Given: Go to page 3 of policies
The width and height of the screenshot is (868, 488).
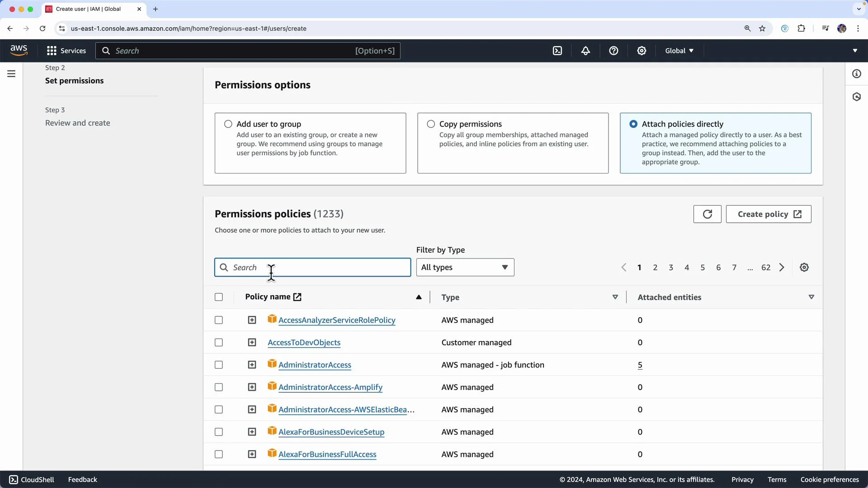Looking at the screenshot, I should pyautogui.click(x=671, y=267).
